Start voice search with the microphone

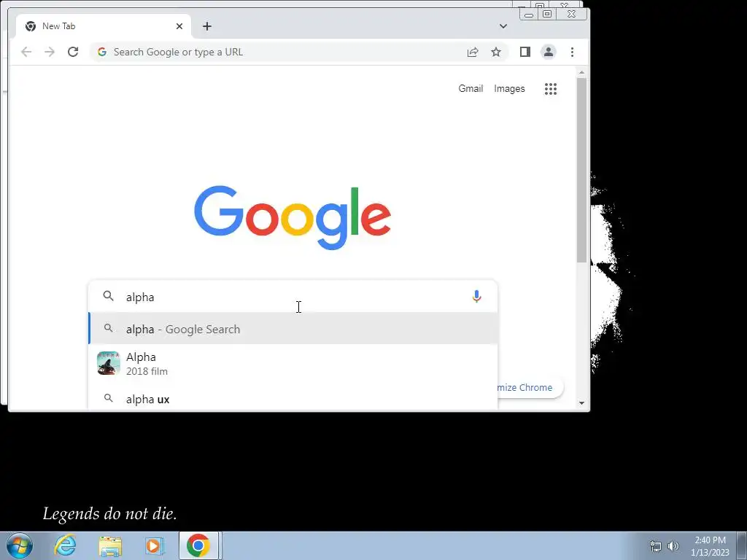coord(476,297)
